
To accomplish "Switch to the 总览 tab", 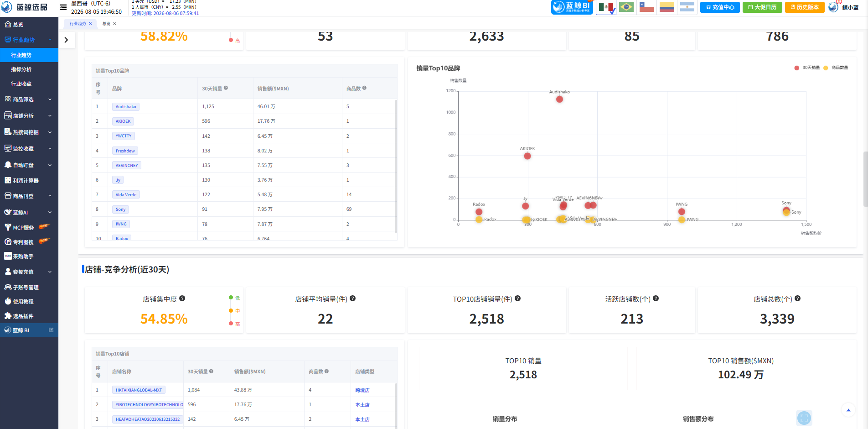I will [106, 24].
